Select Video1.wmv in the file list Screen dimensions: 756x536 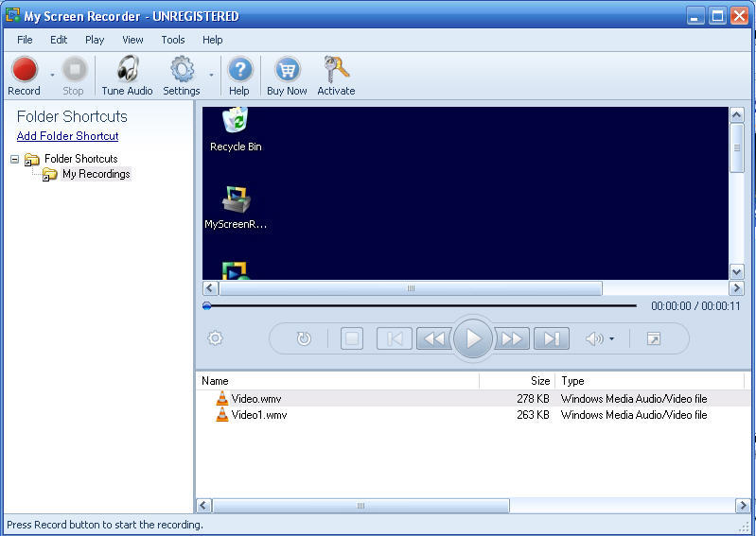[x=258, y=415]
